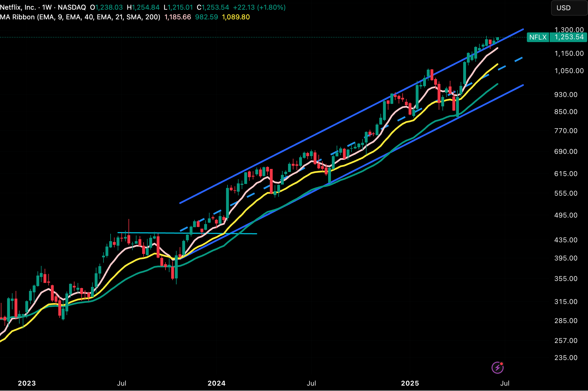Click the 2025 label on time axis
The image size is (588, 391).
[x=410, y=383]
